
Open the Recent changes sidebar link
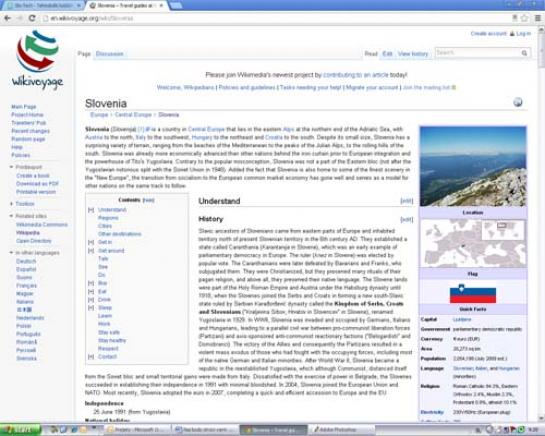(31, 131)
